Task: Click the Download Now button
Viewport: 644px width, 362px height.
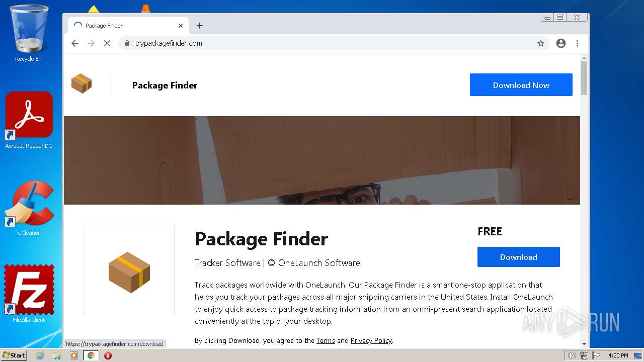Action: tap(521, 85)
